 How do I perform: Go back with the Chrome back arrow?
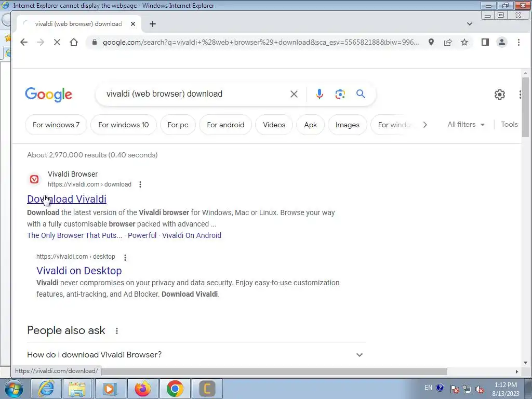tap(24, 42)
